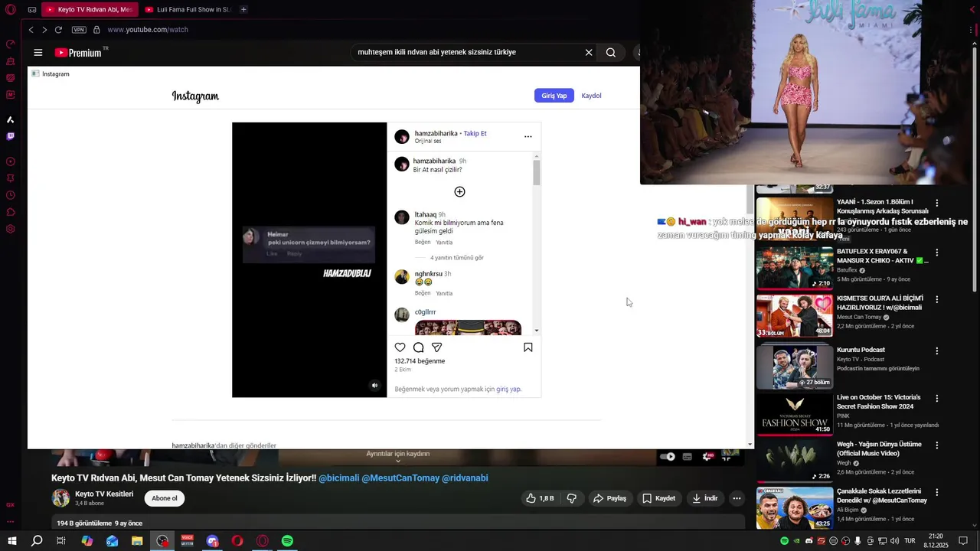Click the Kaydol link on Instagram
980x551 pixels.
591,96
